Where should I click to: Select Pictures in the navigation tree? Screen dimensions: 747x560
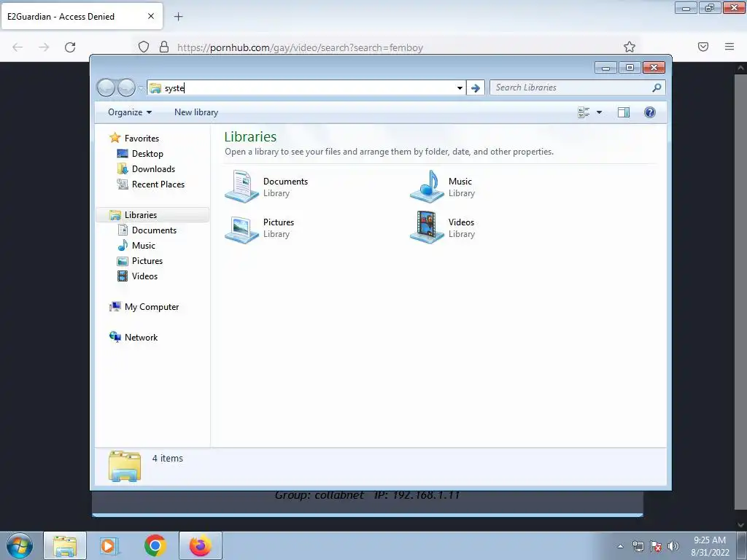[147, 261]
